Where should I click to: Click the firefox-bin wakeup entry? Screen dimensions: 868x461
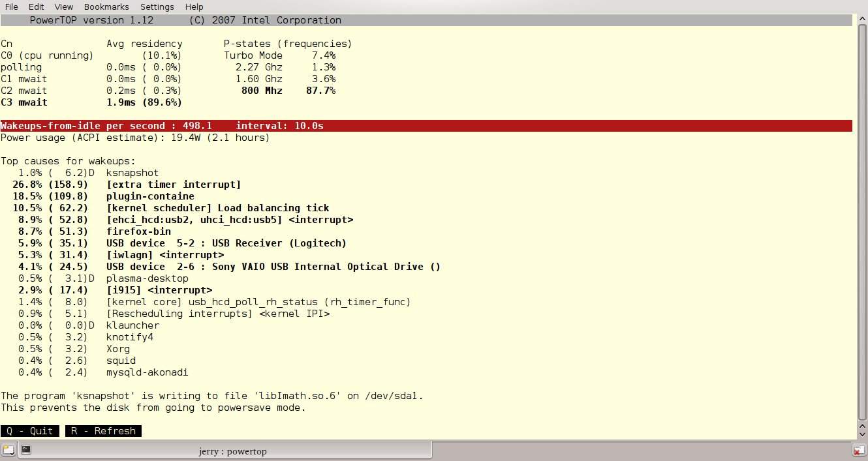pyautogui.click(x=138, y=231)
